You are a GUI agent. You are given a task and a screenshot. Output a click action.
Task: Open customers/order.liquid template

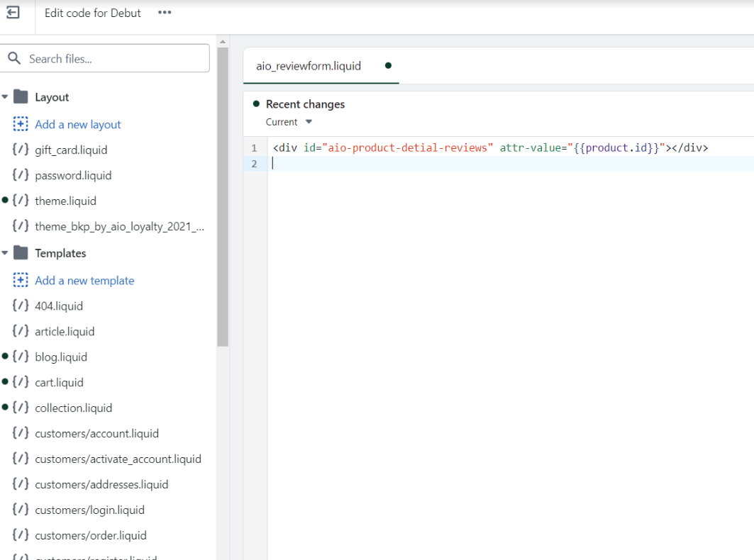click(91, 535)
